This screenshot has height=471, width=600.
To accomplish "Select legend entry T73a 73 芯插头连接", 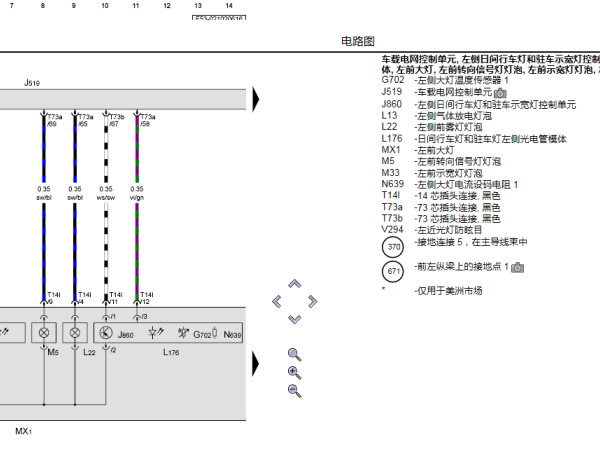I will pos(440,207).
